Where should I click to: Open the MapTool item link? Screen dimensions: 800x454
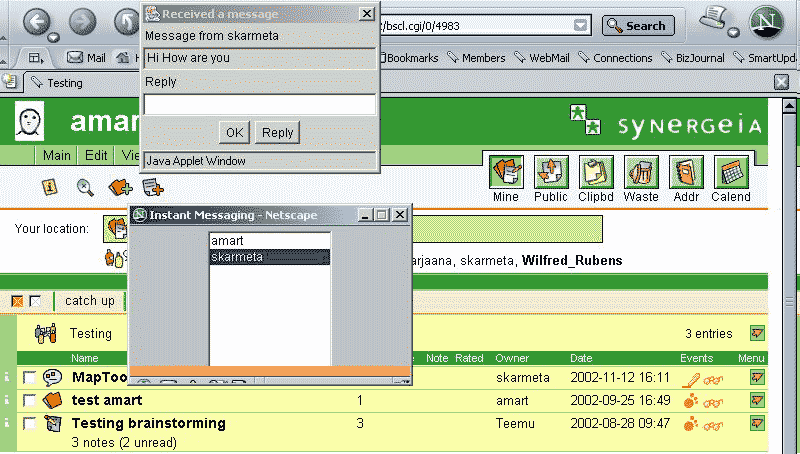tap(99, 377)
